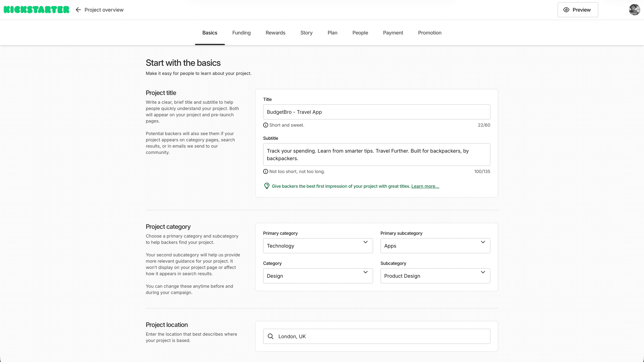Select the Story tab

tap(306, 33)
